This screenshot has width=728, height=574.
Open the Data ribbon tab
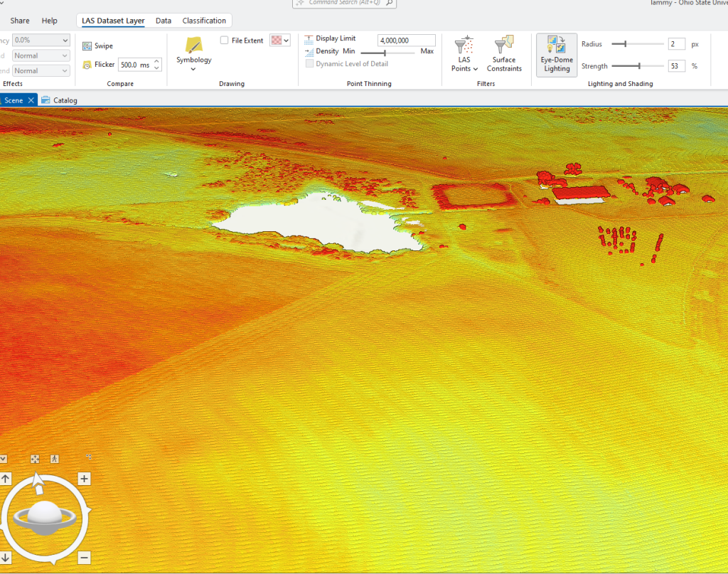point(163,21)
